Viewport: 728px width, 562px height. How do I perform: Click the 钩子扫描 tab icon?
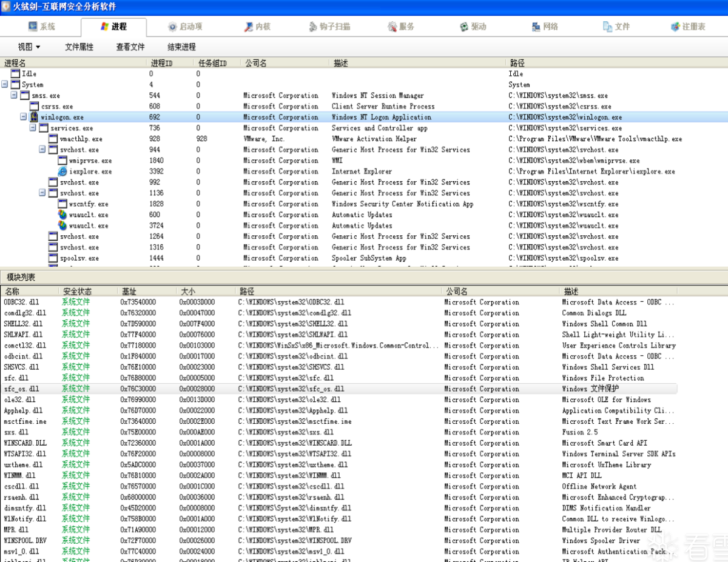(x=313, y=27)
